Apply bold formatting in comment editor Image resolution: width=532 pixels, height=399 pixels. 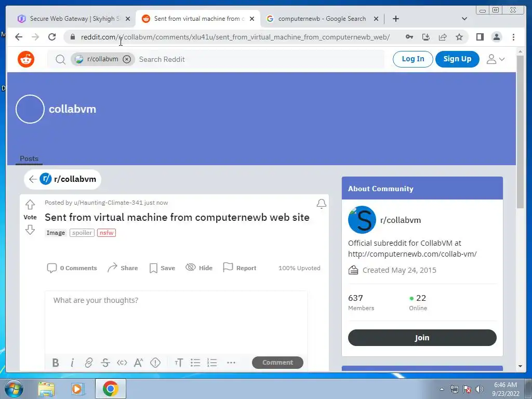tap(56, 363)
